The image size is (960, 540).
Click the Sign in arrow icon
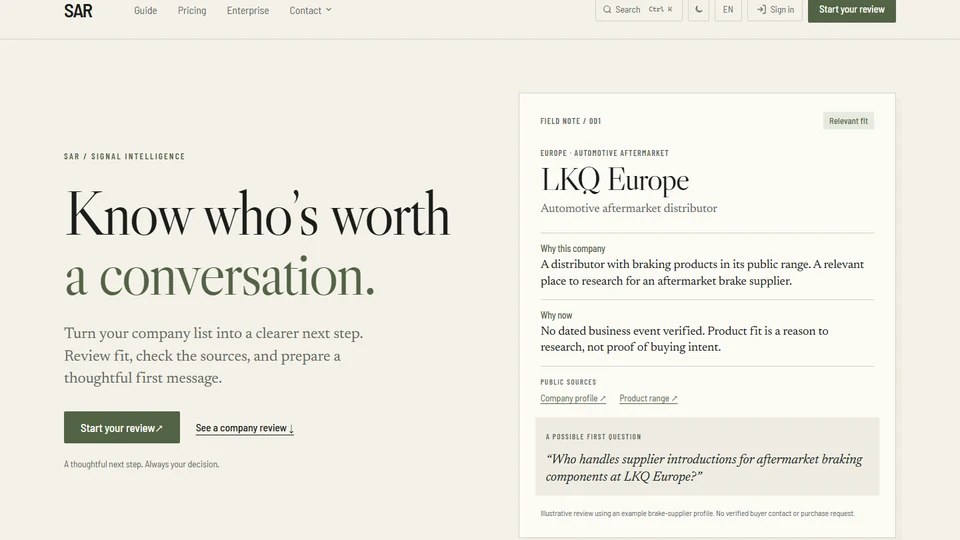(761, 10)
